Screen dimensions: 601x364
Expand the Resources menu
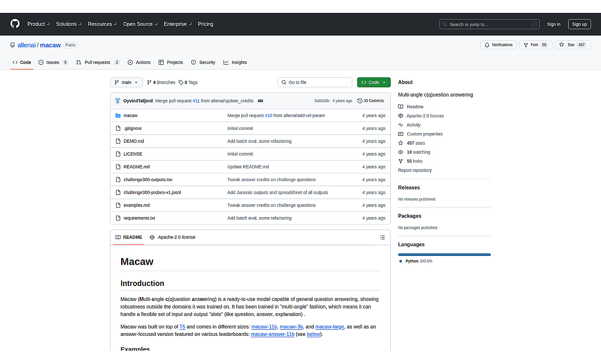point(102,24)
